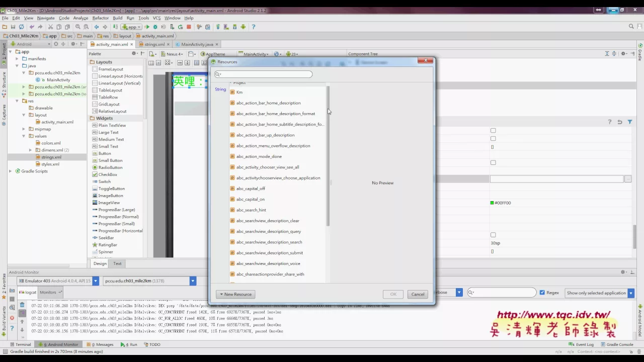Click the Project panel gear icon
Viewport: 644px width, 362px height.
coord(73,44)
